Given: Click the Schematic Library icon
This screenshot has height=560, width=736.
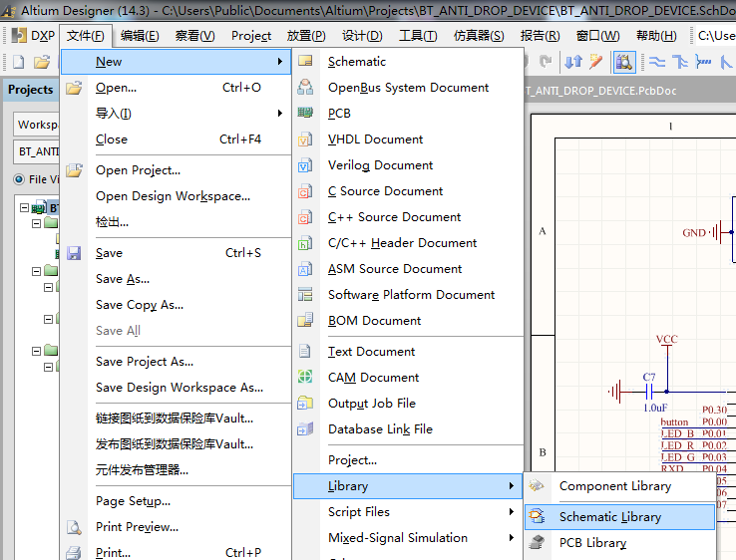Looking at the screenshot, I should coord(537,516).
